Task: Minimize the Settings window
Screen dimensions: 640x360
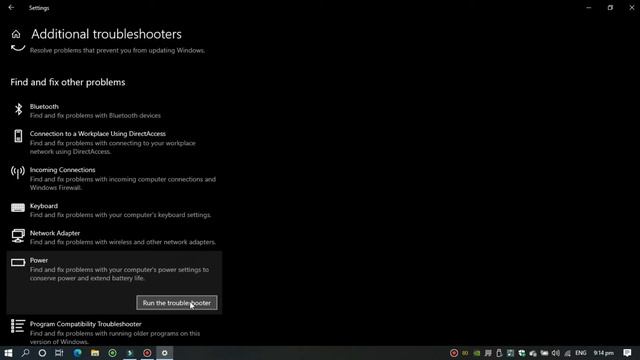Action: tap(589, 7)
